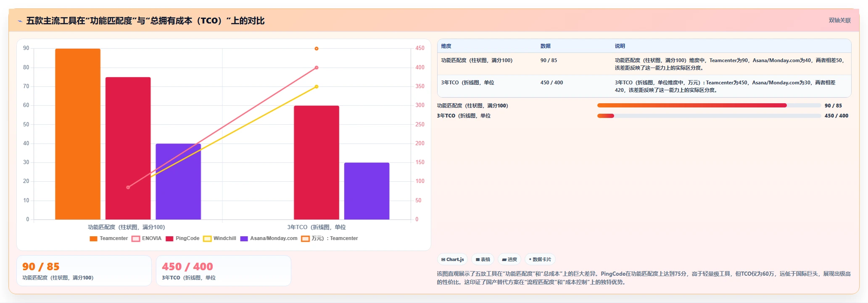Click the card title 五款主流工具…上的对比
The width and height of the screenshot is (868, 303).
pyautogui.click(x=145, y=21)
